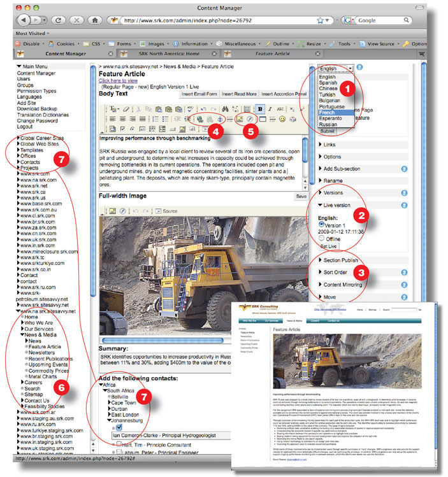The height and width of the screenshot is (477, 448).
Task: Click the Source icon in Full-width Image toolbar
Action: click(166, 211)
